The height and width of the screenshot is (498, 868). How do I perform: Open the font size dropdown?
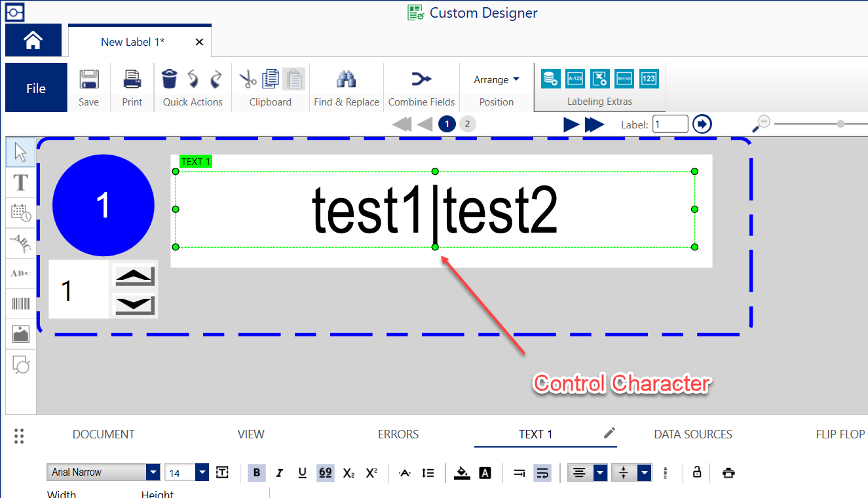(202, 472)
